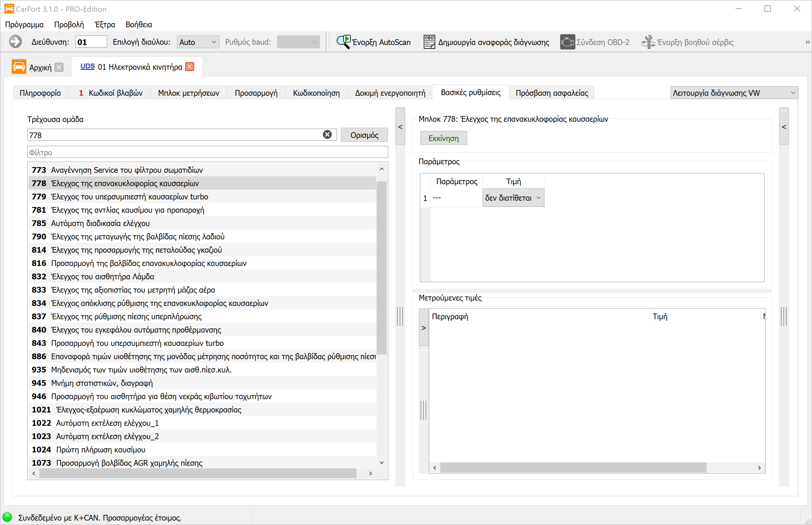Click the Παράμετρος column header
Image resolution: width=812 pixels, height=525 pixels.
coord(457,181)
